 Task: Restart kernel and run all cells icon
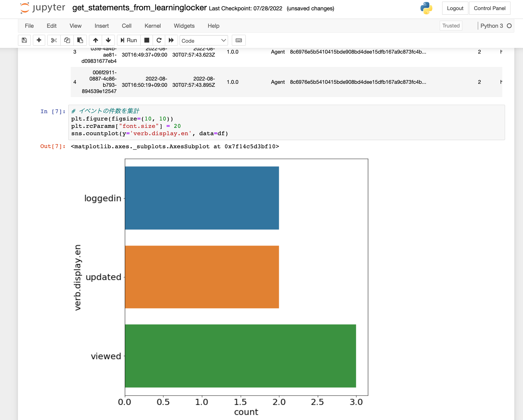click(171, 40)
